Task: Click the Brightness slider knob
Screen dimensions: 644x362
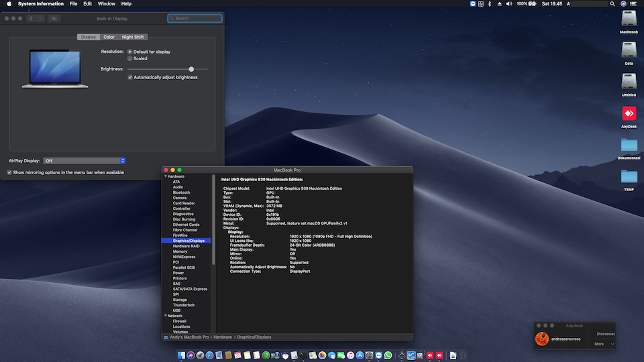Action: (x=191, y=69)
